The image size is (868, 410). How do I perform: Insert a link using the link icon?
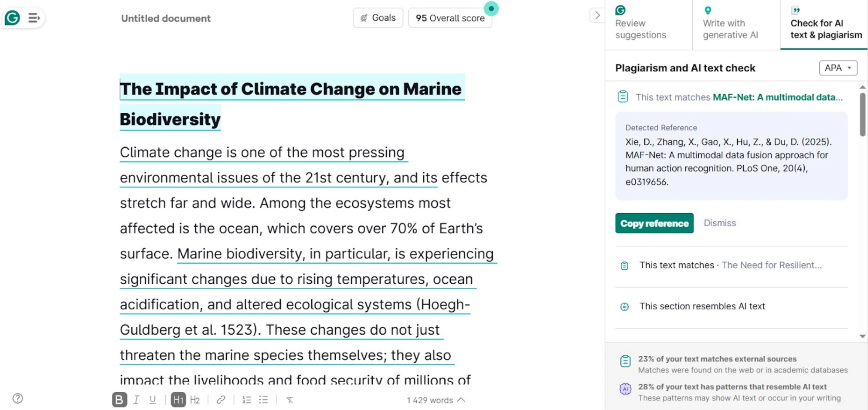(x=220, y=400)
